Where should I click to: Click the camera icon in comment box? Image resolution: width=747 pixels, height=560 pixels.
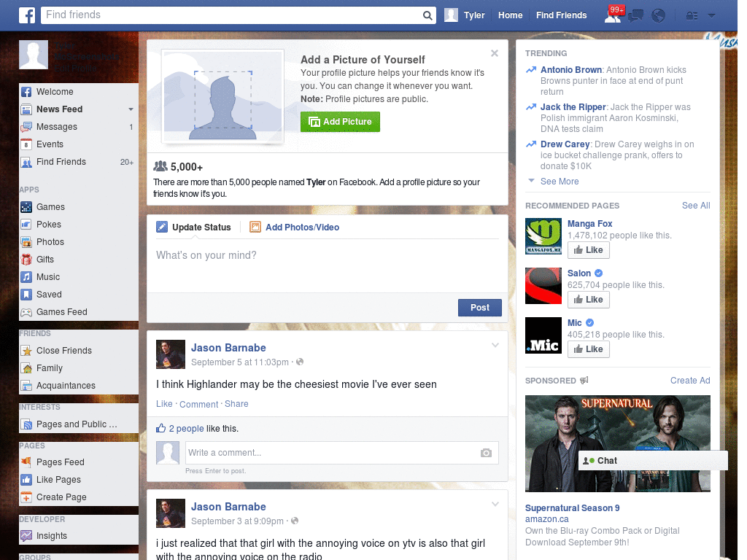[486, 453]
